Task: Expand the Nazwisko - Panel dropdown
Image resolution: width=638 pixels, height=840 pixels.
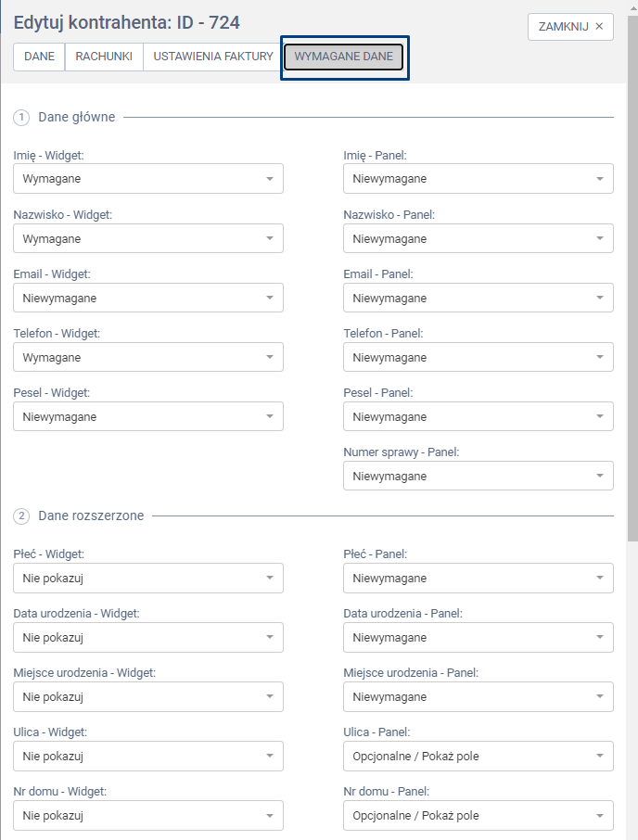Action: (x=478, y=238)
